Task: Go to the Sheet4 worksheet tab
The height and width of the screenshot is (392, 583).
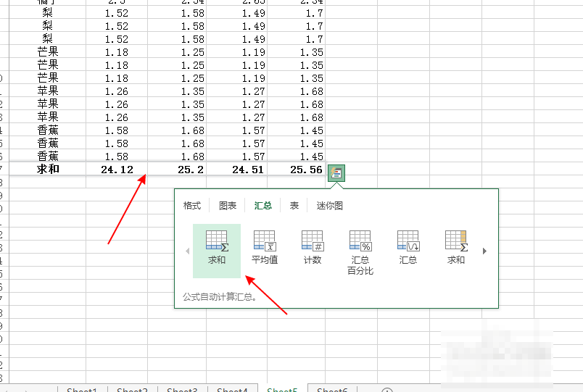Action: point(232,388)
